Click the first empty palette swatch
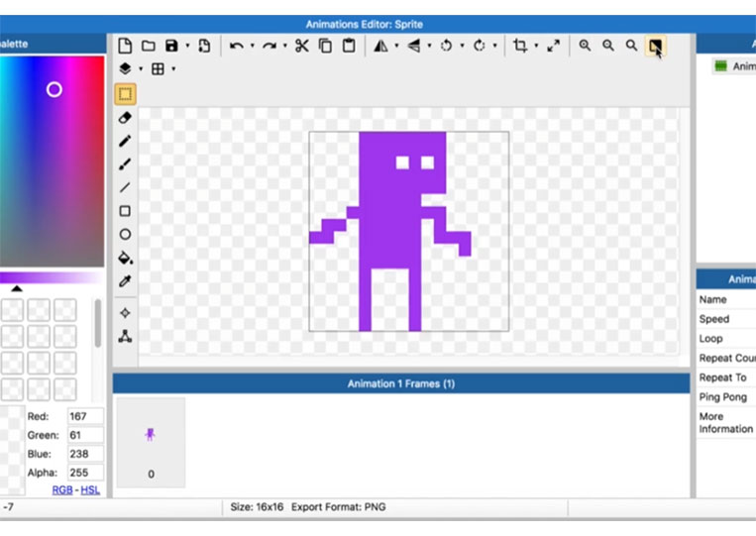 click(12, 310)
